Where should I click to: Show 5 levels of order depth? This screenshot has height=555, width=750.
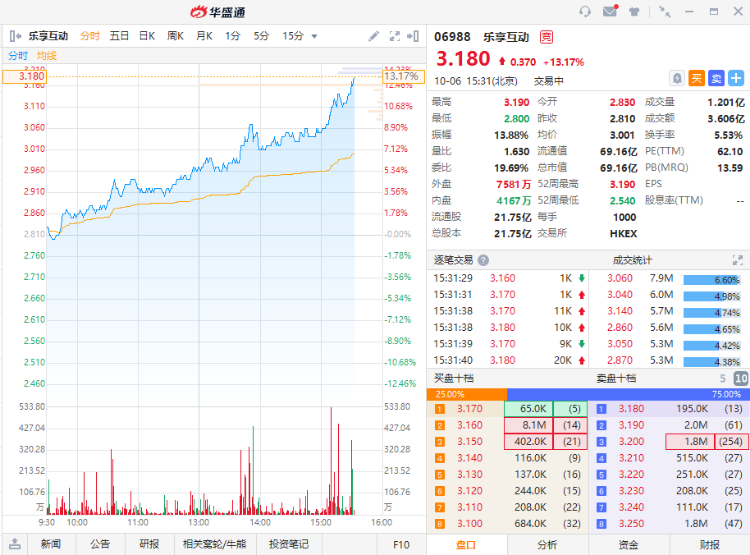(722, 378)
